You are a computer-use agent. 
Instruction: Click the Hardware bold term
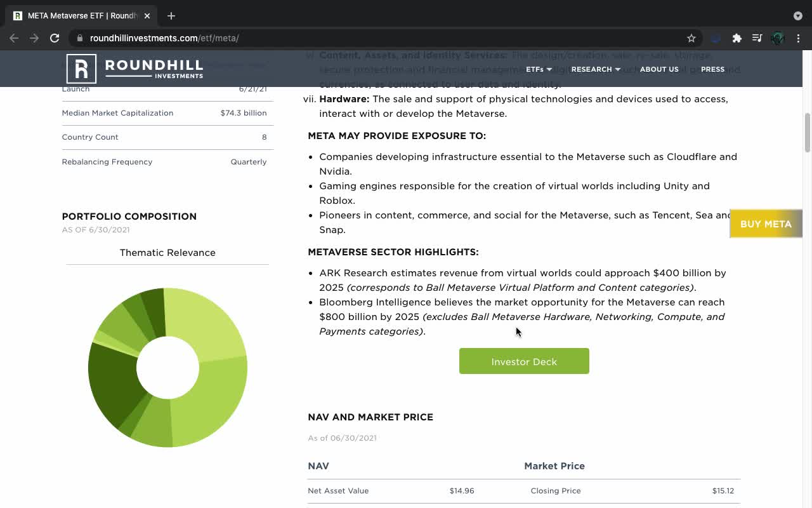pos(344,99)
